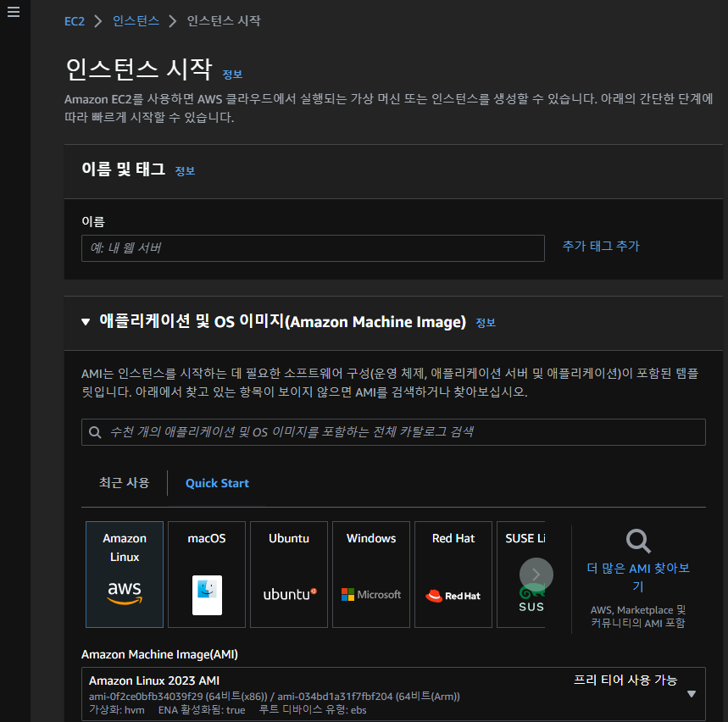Click the aws logo in Amazon Linux tile
This screenshot has width=728, height=722.
coord(125,593)
